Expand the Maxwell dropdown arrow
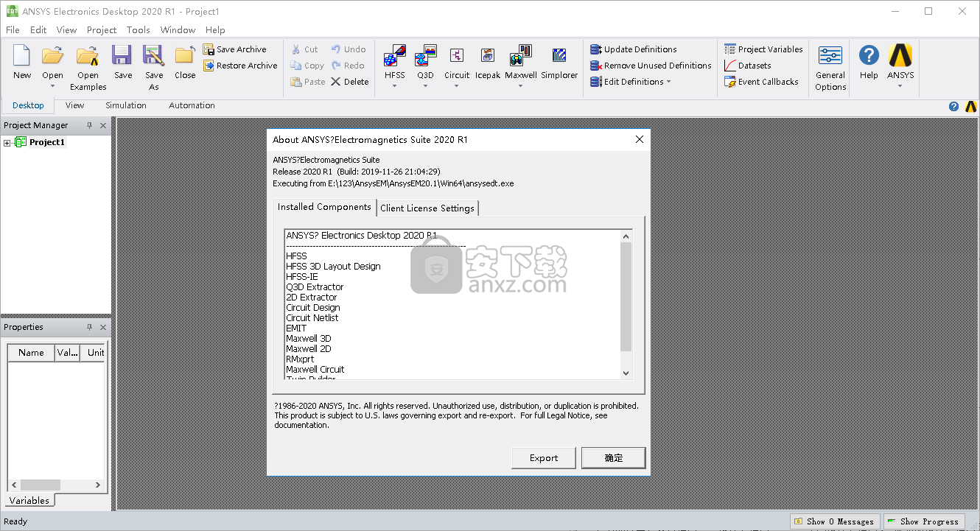This screenshot has width=980, height=531. coord(521,86)
